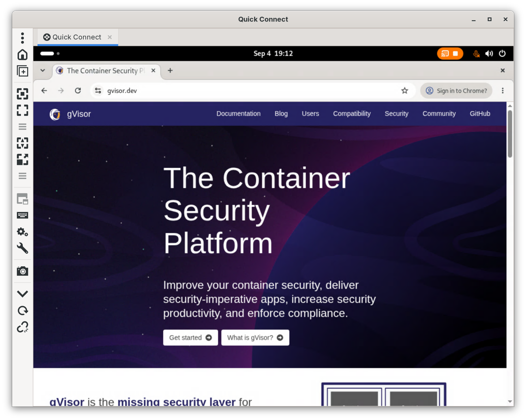526x420 pixels.
Task: Toggle scaled mode expand icon
Action: (x=23, y=159)
